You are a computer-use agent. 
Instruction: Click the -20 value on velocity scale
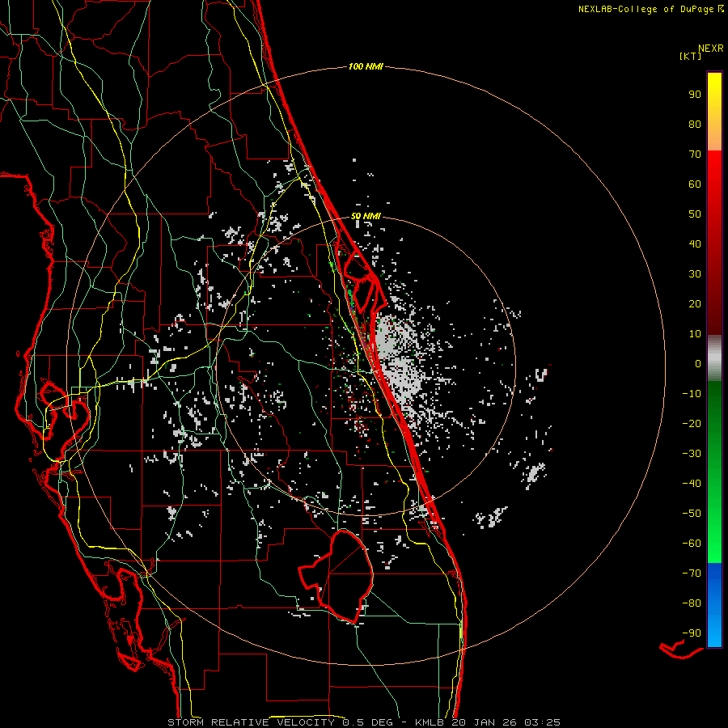pyautogui.click(x=692, y=424)
